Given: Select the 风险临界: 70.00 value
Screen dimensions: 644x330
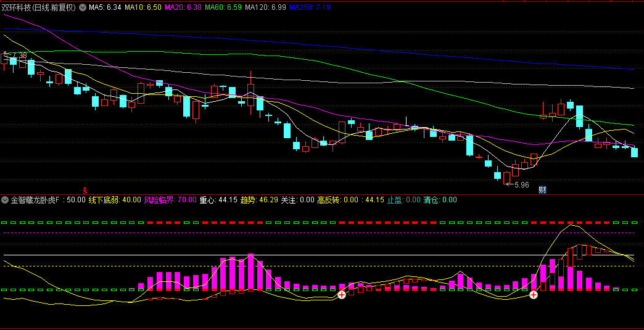Looking at the screenshot, I should (170, 200).
